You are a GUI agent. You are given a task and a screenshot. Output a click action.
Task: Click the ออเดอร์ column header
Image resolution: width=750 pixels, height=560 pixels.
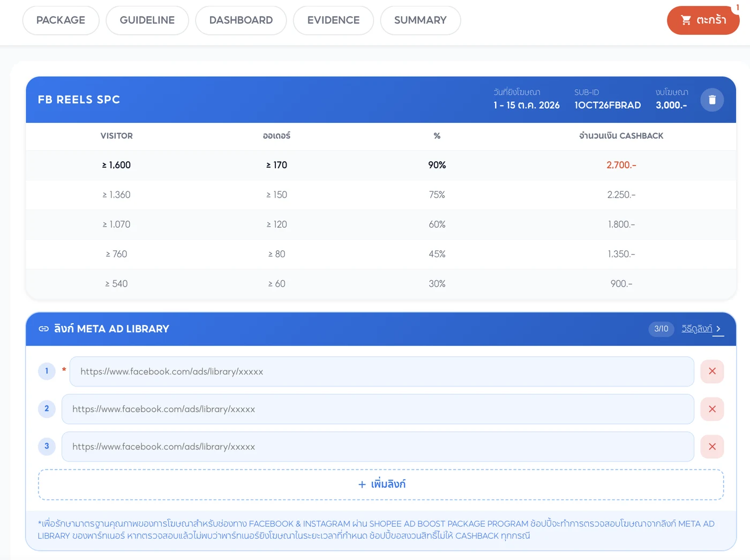tap(276, 136)
